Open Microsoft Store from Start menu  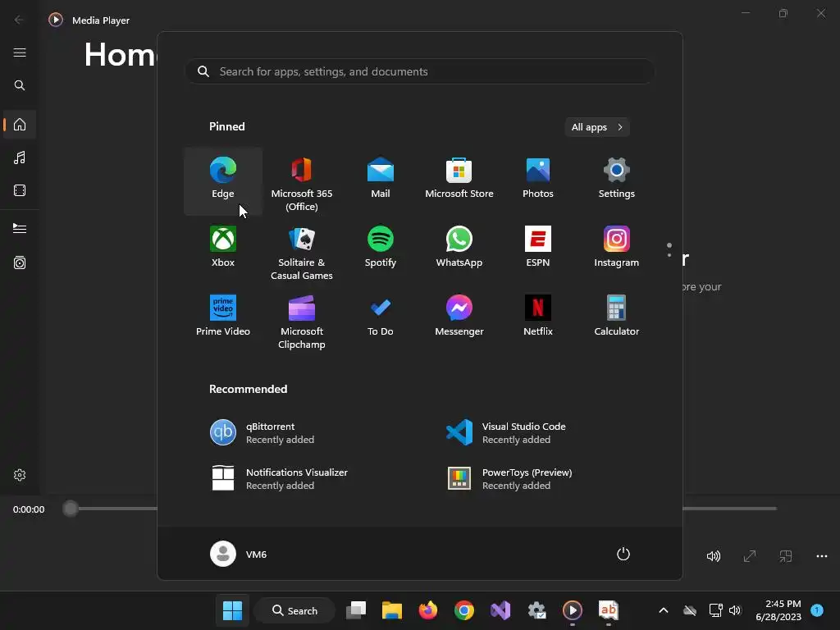click(x=459, y=181)
